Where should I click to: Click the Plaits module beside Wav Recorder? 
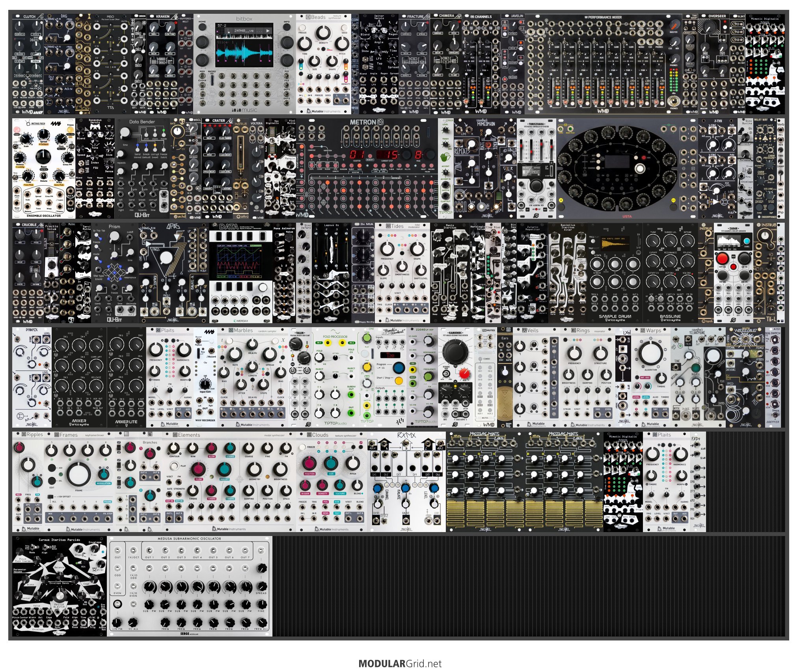click(x=170, y=377)
